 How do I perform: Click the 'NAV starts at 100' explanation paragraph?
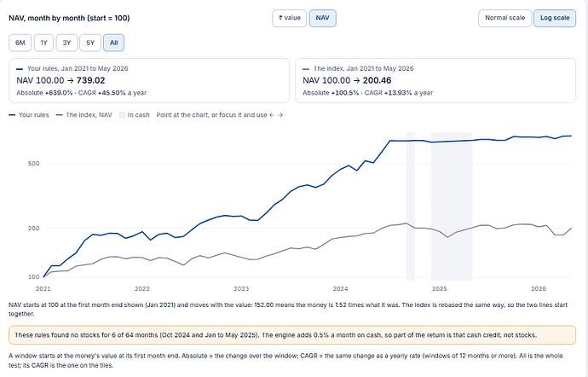tap(288, 310)
